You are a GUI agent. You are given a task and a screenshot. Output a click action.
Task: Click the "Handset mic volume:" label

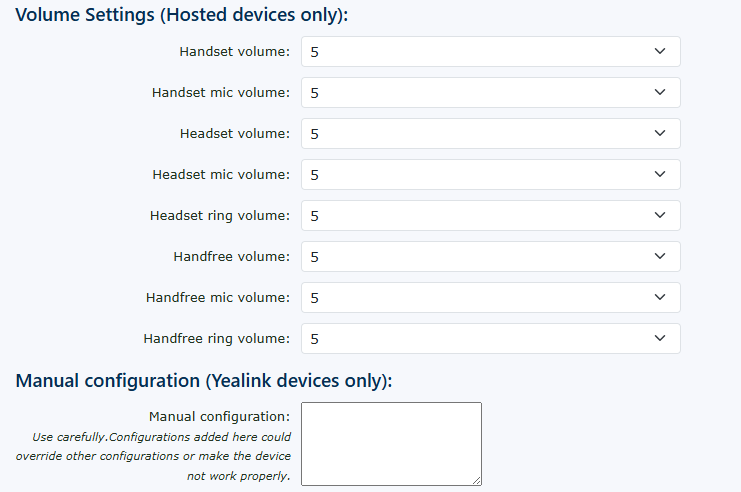221,93
